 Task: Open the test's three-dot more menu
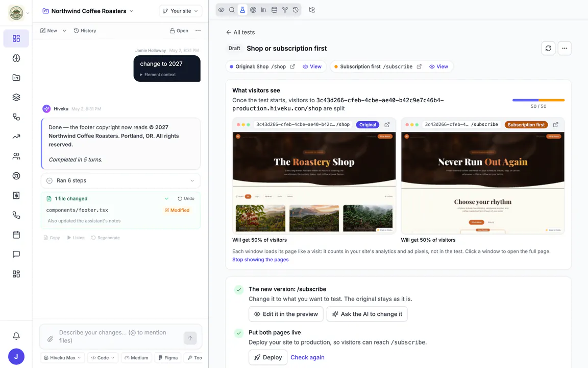click(x=565, y=49)
